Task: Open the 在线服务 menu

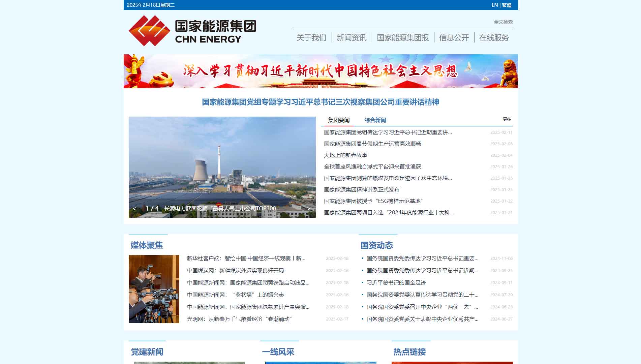Action: (494, 38)
